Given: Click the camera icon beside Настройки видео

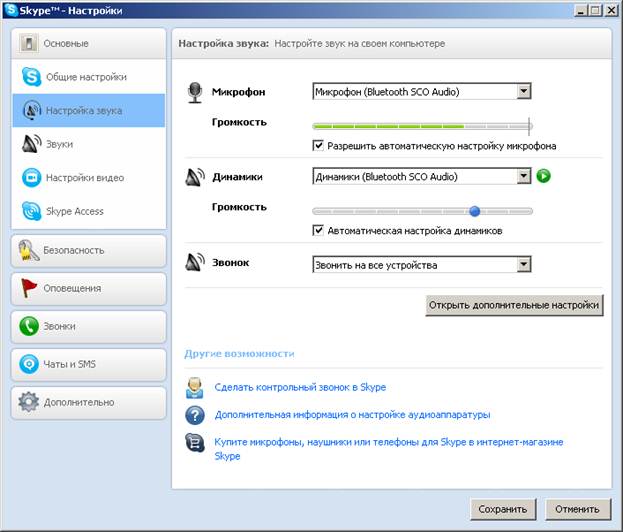Looking at the screenshot, I should pos(31,178).
